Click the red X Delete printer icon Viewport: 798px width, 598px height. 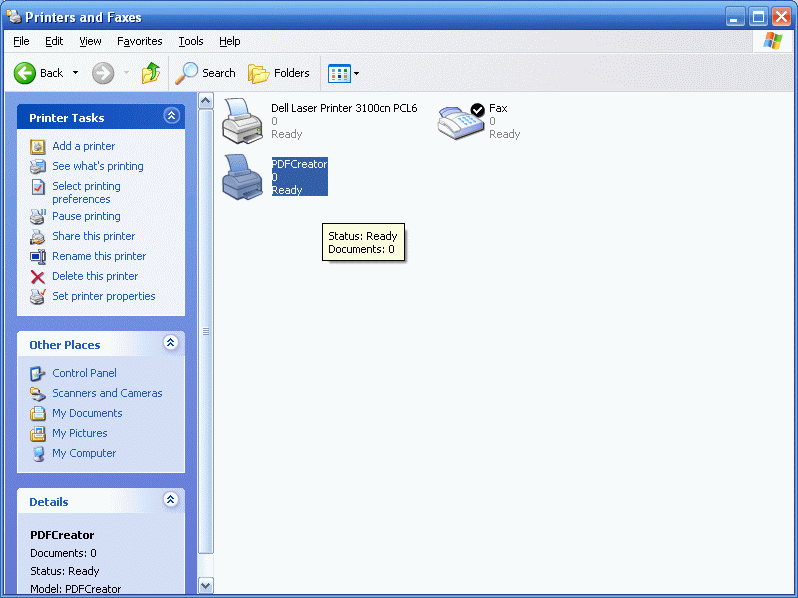tap(38, 277)
